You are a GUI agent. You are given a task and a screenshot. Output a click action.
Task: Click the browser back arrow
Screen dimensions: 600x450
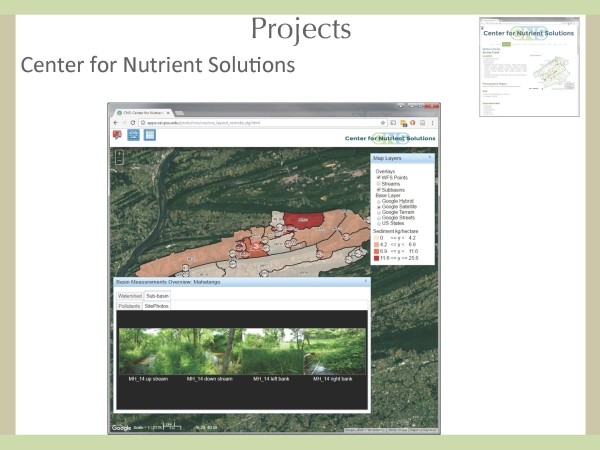point(116,123)
